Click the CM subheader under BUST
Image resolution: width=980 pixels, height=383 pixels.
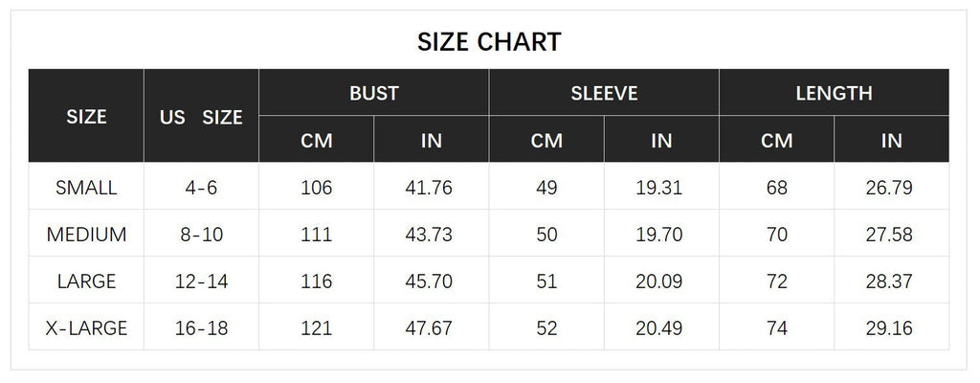(x=316, y=141)
